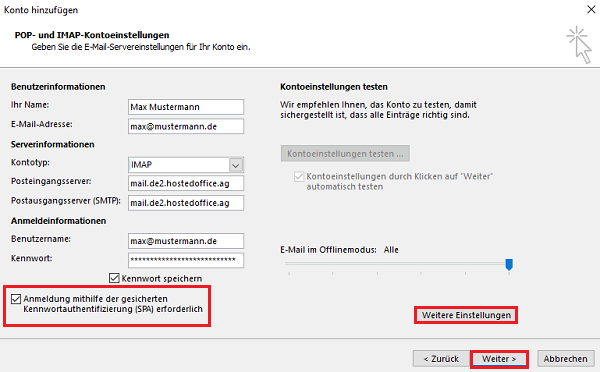
Task: Click the offline mail slider track
Action: (397, 264)
